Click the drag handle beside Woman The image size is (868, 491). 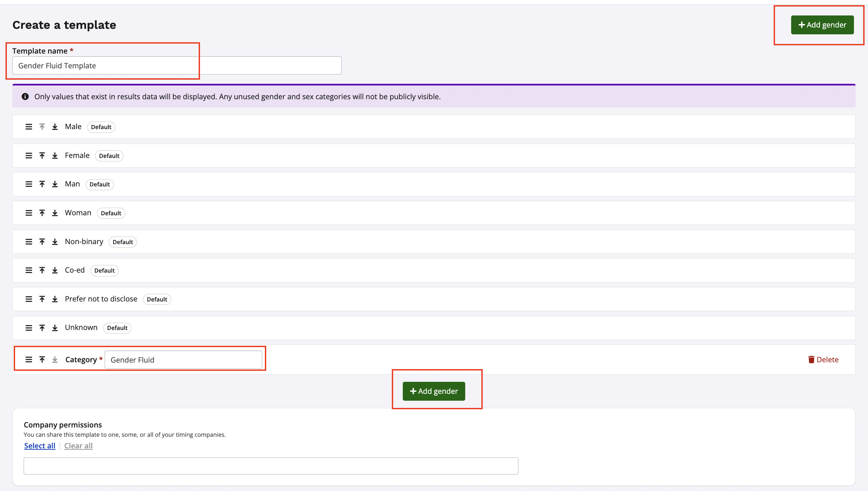click(28, 213)
